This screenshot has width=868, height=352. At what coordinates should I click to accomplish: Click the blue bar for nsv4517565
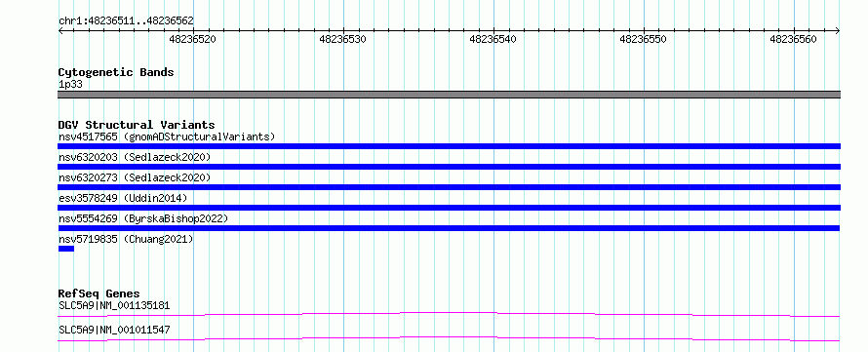pyautogui.click(x=449, y=146)
